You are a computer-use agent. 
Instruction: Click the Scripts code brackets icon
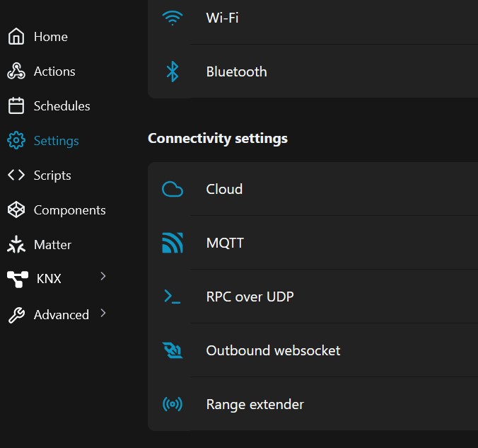(x=16, y=175)
